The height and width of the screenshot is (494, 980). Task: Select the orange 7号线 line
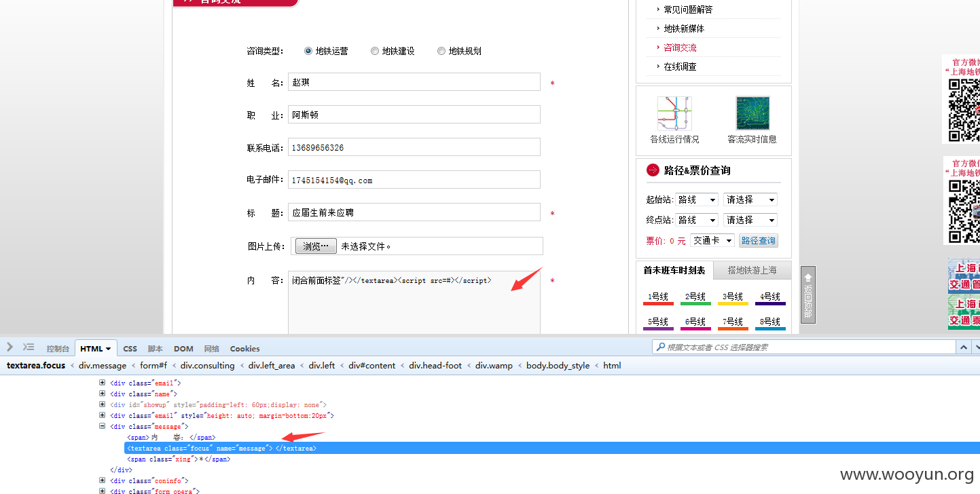point(733,323)
